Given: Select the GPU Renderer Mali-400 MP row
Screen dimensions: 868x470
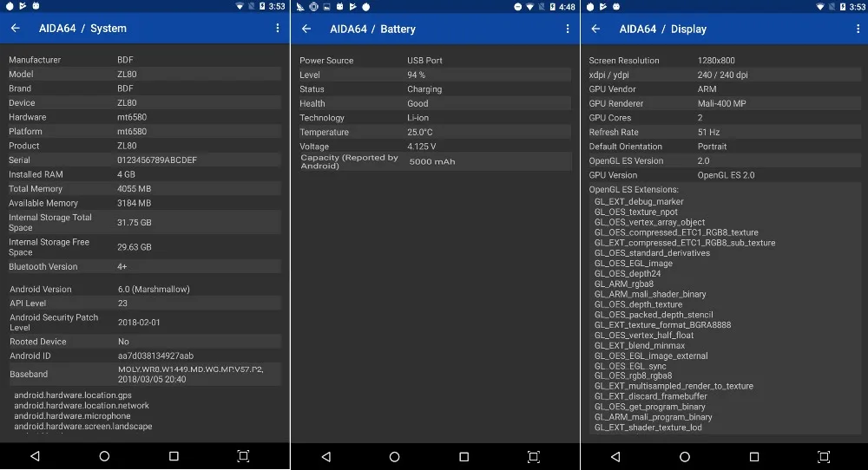Looking at the screenshot, I should click(x=725, y=103).
